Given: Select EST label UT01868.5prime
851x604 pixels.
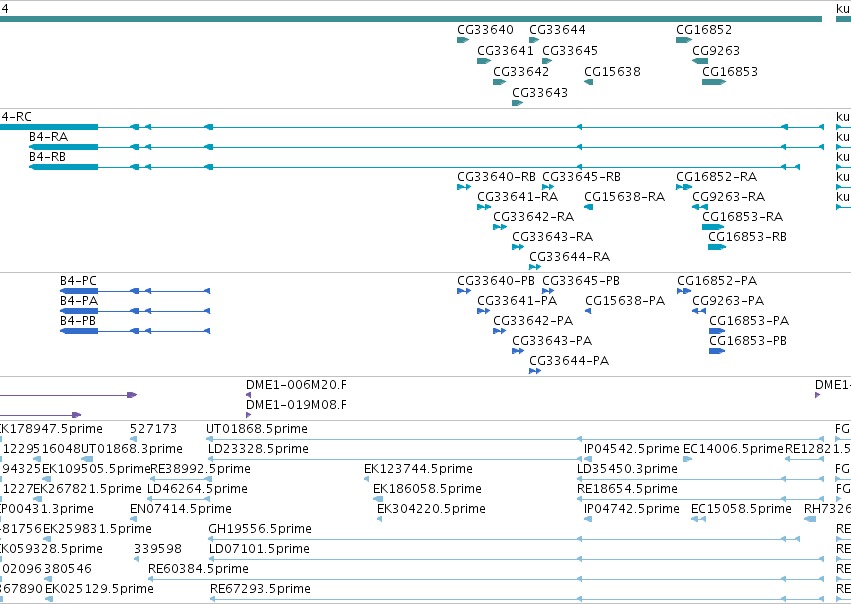Looking at the screenshot, I should 257,429.
